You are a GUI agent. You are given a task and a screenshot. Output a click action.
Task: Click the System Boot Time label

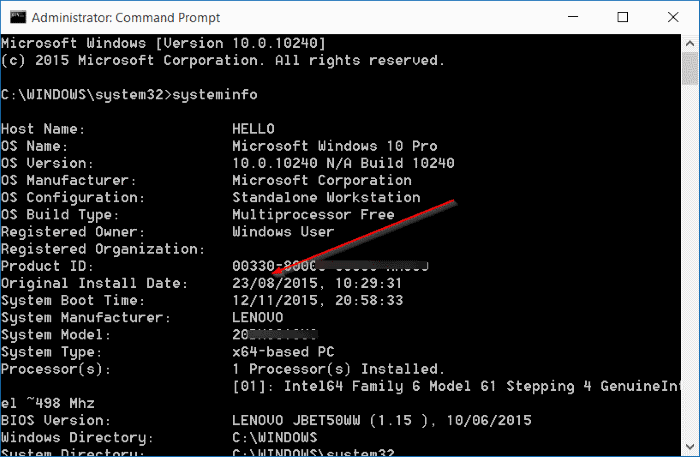point(73,300)
